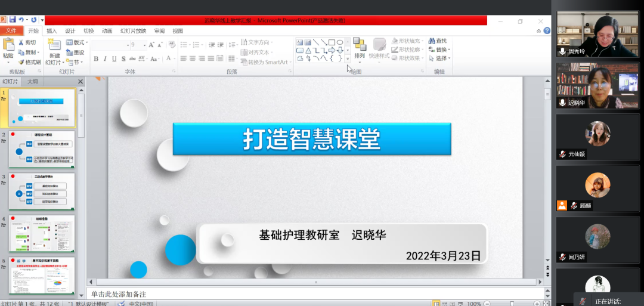Toggle Bold text formatting
Screen dimensions: 644x306
[96, 58]
